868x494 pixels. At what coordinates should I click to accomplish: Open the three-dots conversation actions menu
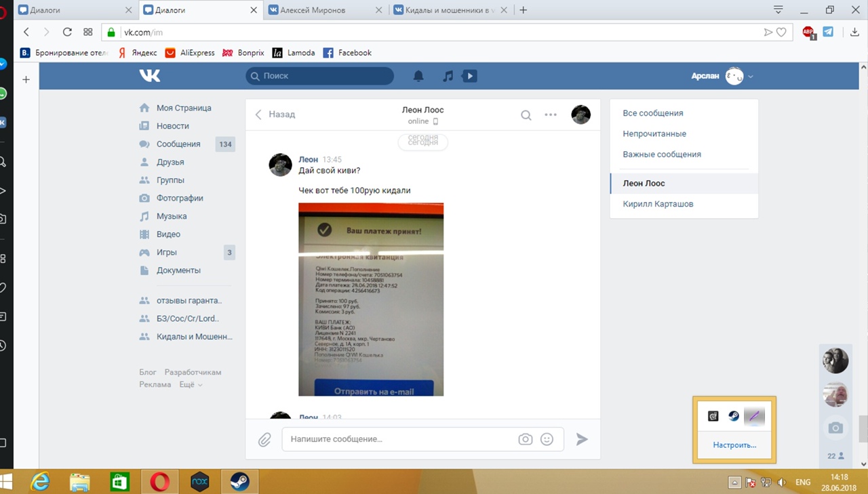coord(551,115)
